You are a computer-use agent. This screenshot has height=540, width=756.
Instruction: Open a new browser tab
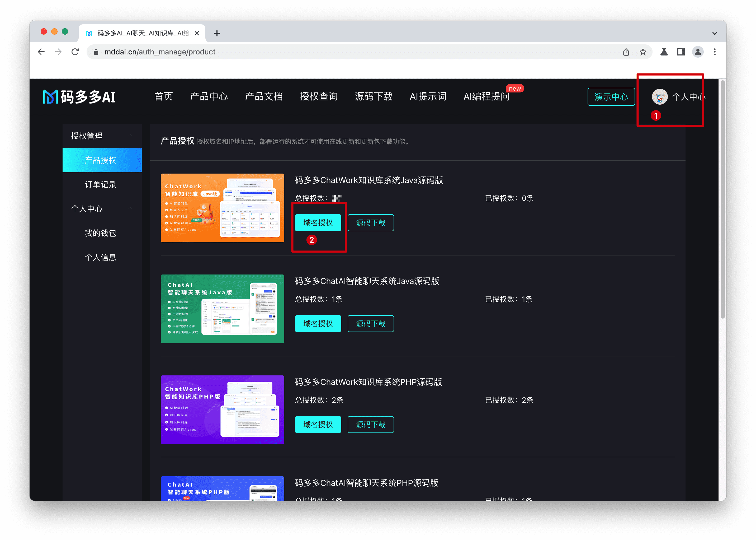217,33
